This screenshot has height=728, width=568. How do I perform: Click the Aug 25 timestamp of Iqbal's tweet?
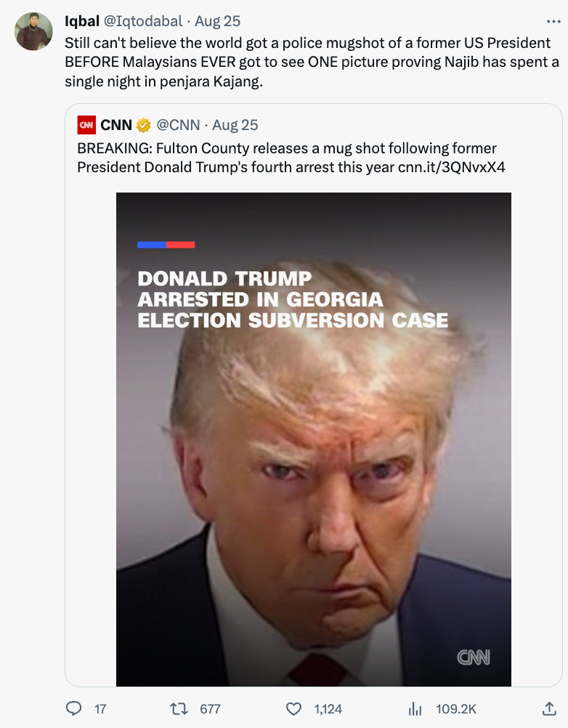pyautogui.click(x=217, y=21)
